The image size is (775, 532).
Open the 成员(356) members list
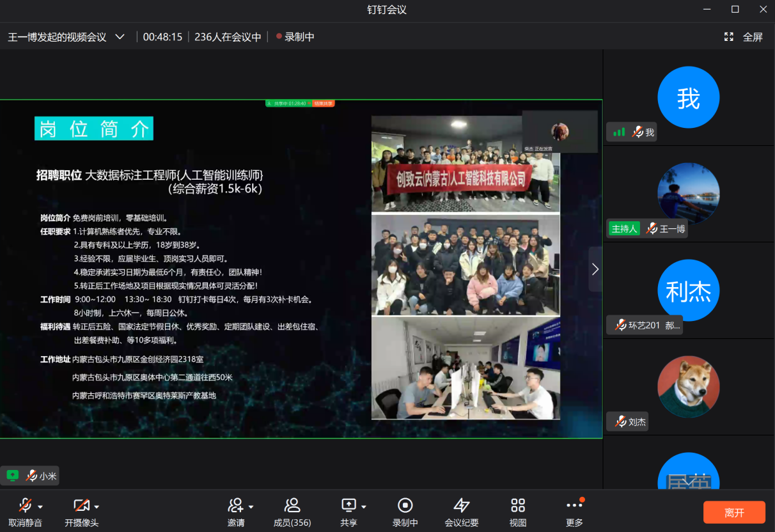(292, 513)
